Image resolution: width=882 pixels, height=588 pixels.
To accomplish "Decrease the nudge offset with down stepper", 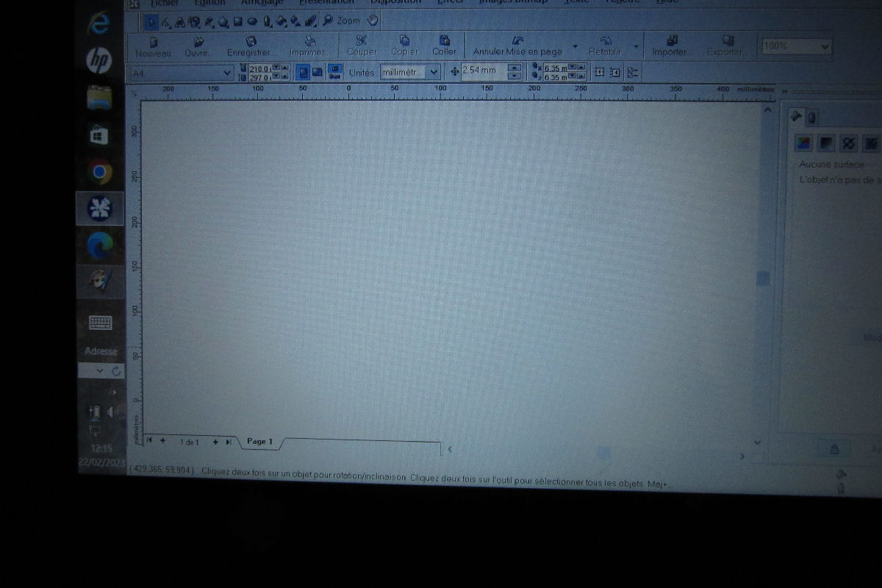I will coord(514,76).
